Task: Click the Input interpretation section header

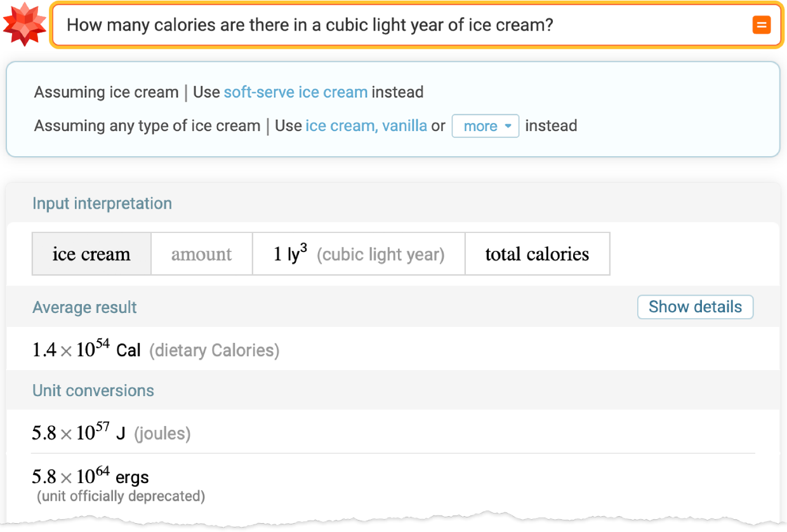Action: [x=102, y=204]
